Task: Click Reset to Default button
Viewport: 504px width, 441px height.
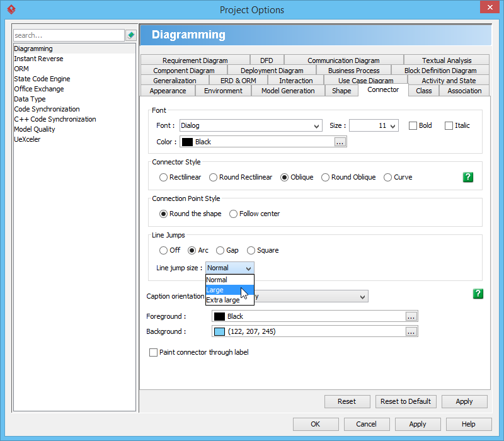Action: click(406, 401)
